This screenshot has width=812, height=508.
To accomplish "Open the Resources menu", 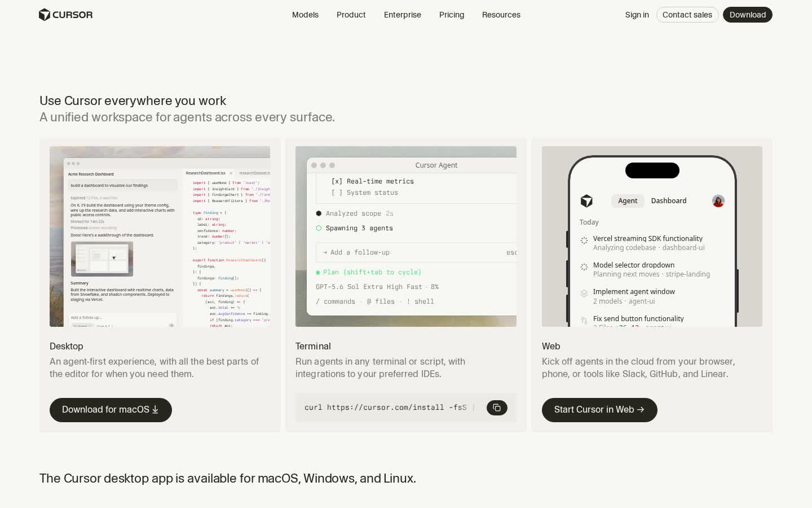I will coord(501,15).
